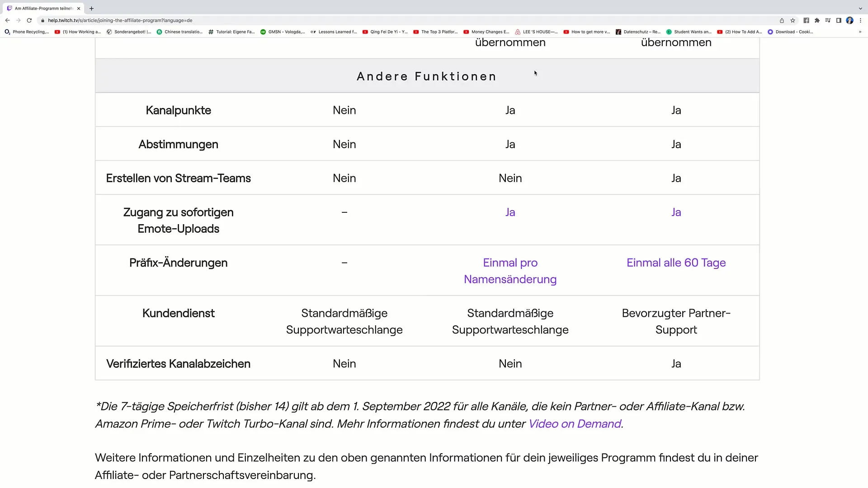The width and height of the screenshot is (868, 488).
Task: Click the address bar URL field
Action: 407,20
